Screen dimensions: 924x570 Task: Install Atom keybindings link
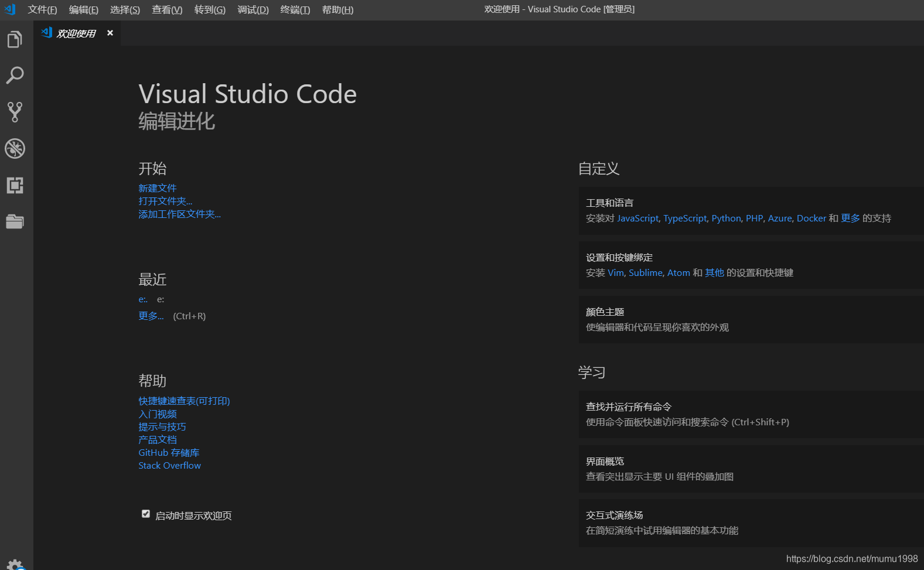678,272
